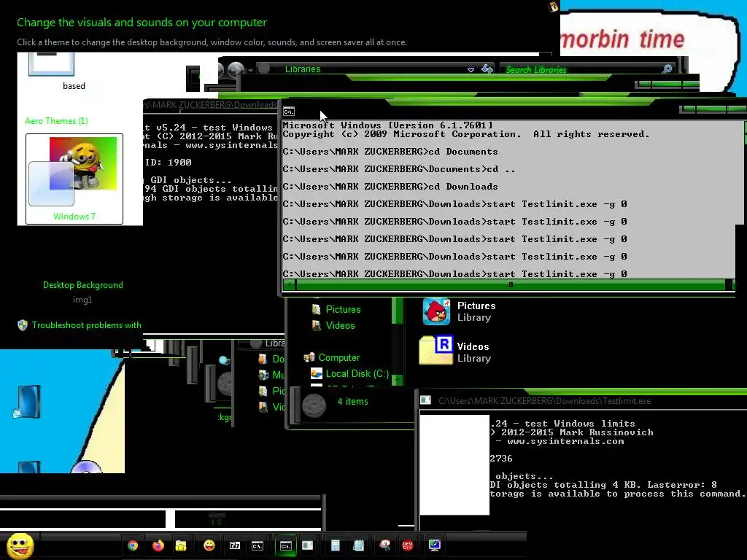Open the yellow smiley taskbar app

209,545
